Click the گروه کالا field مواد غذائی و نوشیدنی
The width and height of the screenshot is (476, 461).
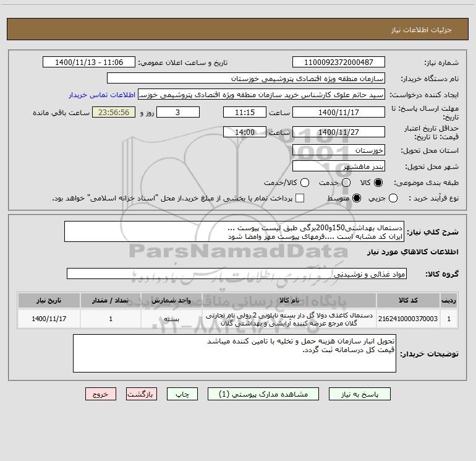tap(237, 274)
